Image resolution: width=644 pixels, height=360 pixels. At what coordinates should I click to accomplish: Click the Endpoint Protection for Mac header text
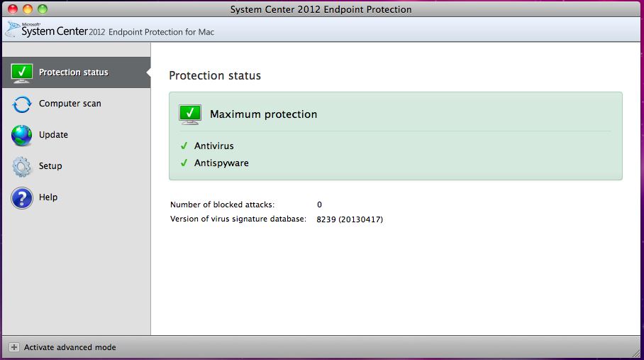[x=161, y=32]
